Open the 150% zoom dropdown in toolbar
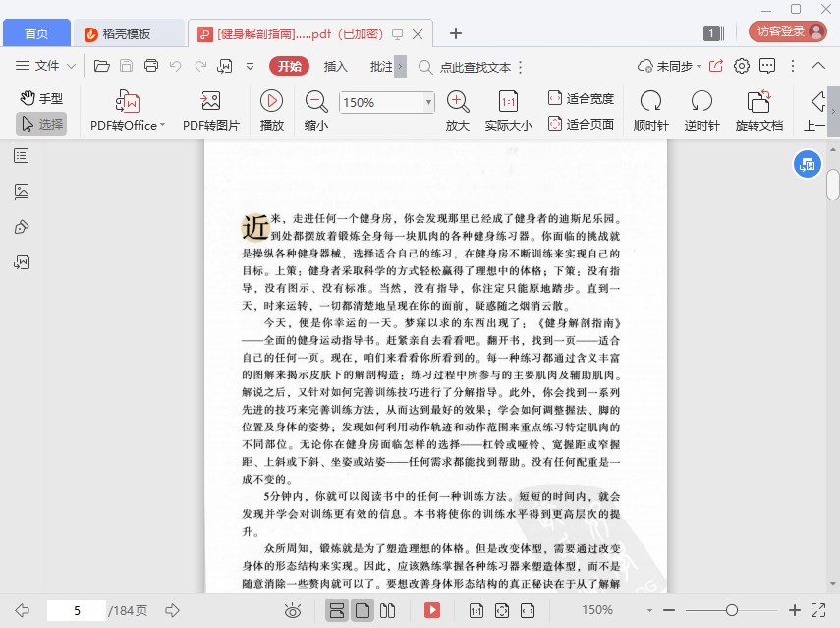840x628 pixels. click(x=428, y=102)
